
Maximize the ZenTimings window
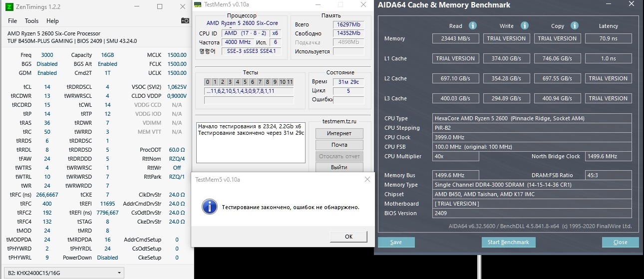coord(159,7)
